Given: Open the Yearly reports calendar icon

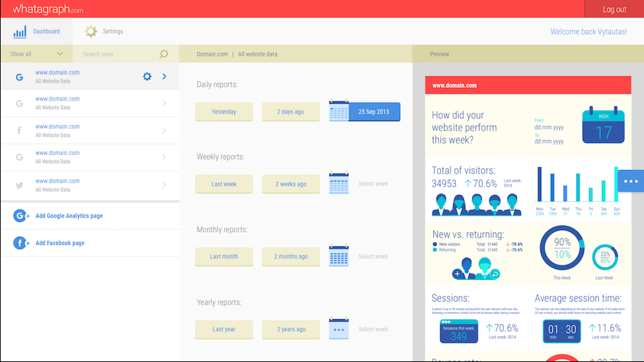Looking at the screenshot, I should coord(339,329).
